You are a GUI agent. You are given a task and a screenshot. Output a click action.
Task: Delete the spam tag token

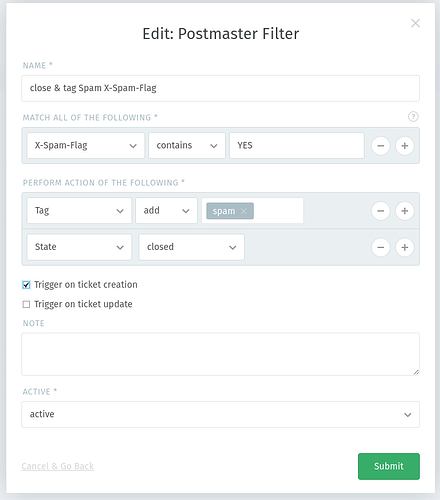tap(244, 211)
